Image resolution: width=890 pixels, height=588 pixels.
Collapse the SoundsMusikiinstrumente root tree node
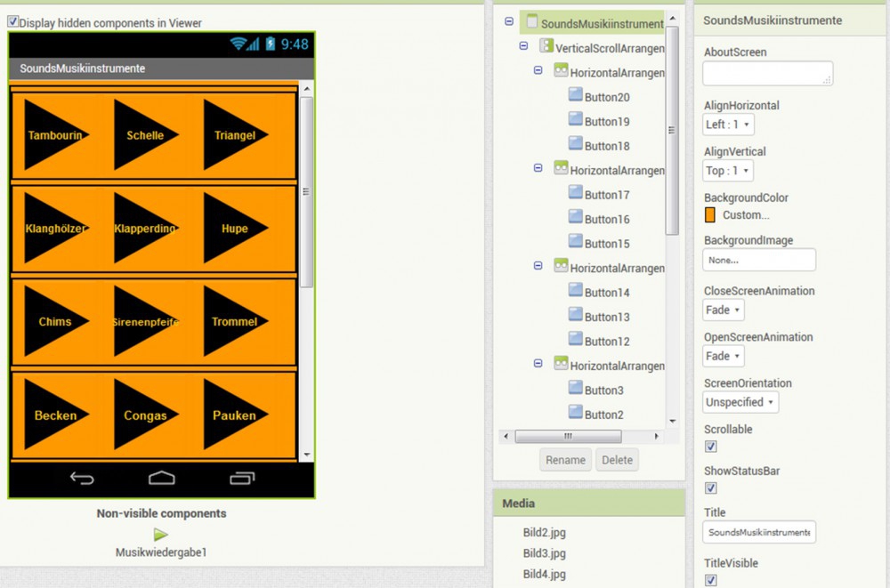click(x=508, y=22)
